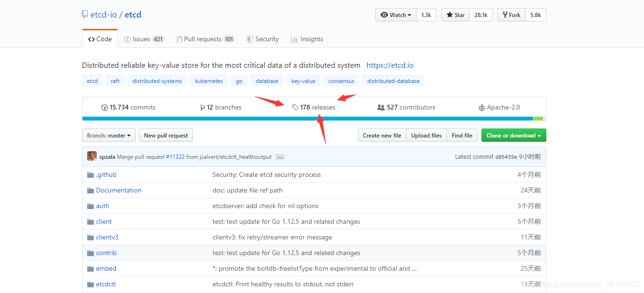
Task: Open the clientv3 folder
Action: click(x=107, y=237)
